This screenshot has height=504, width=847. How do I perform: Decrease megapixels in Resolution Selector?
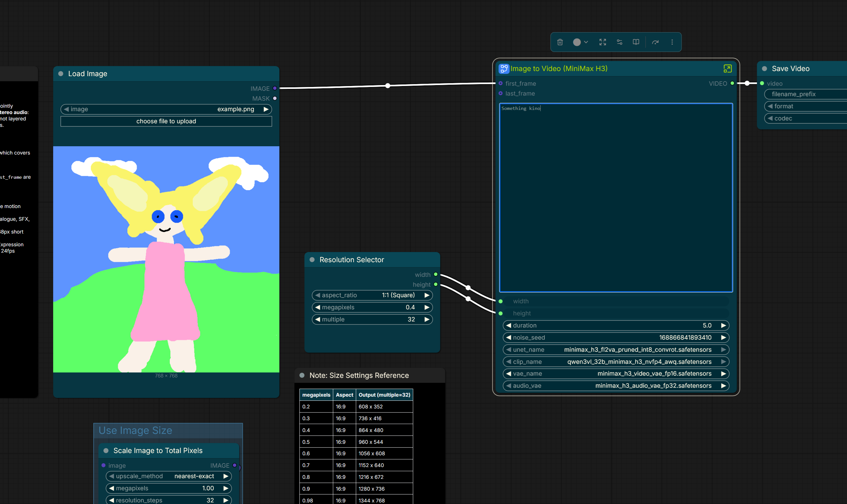point(318,307)
